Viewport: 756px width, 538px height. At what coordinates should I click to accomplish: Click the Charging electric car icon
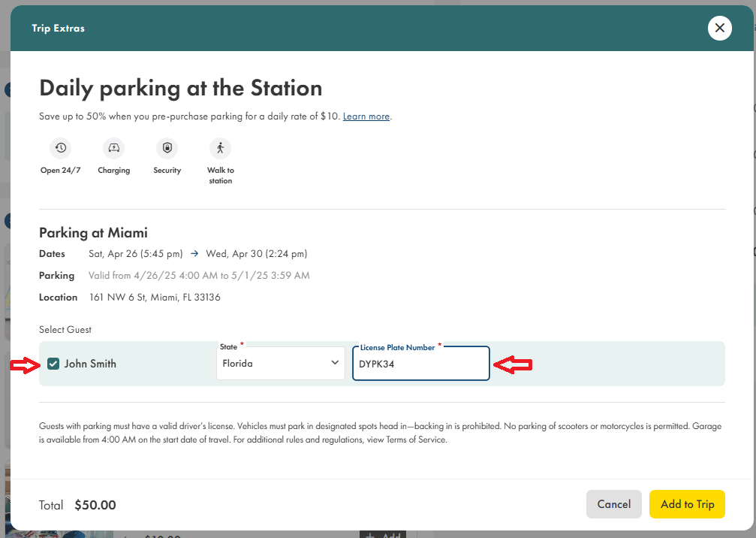click(113, 148)
